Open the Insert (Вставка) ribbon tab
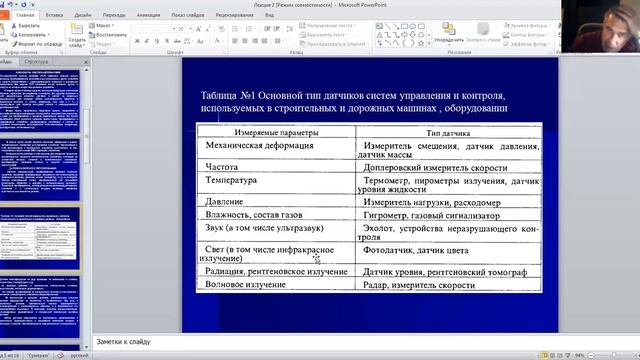 click(x=54, y=15)
